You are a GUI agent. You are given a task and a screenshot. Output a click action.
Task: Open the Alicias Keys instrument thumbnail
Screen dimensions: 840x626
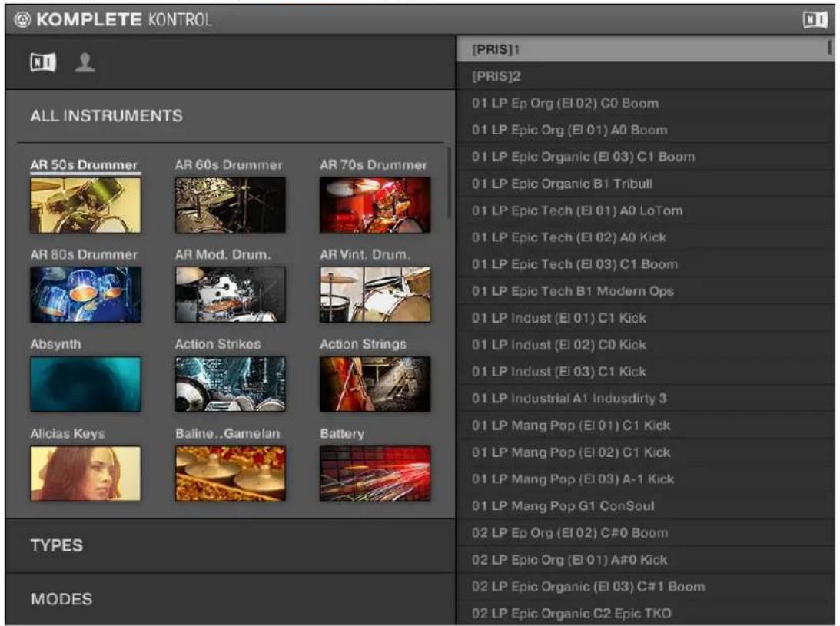(x=86, y=473)
